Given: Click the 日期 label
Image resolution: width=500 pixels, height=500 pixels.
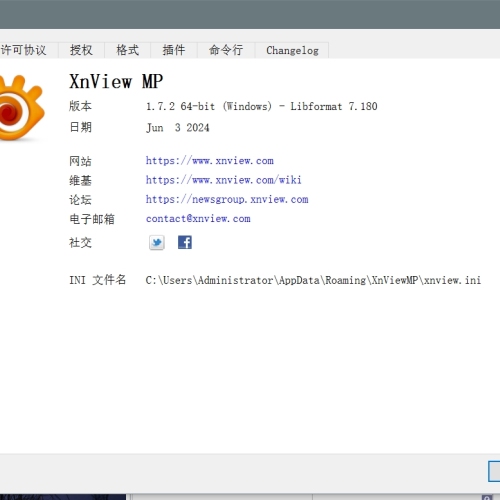Looking at the screenshot, I should (x=80, y=127).
